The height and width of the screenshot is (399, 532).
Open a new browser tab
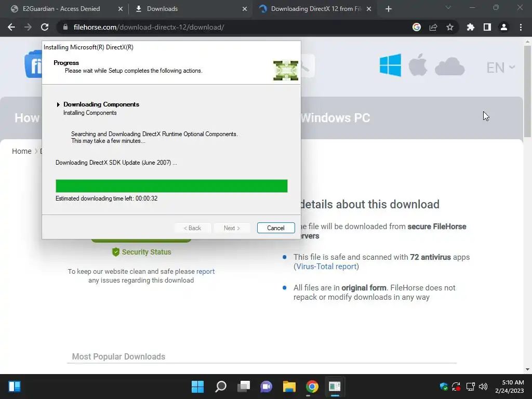(389, 9)
